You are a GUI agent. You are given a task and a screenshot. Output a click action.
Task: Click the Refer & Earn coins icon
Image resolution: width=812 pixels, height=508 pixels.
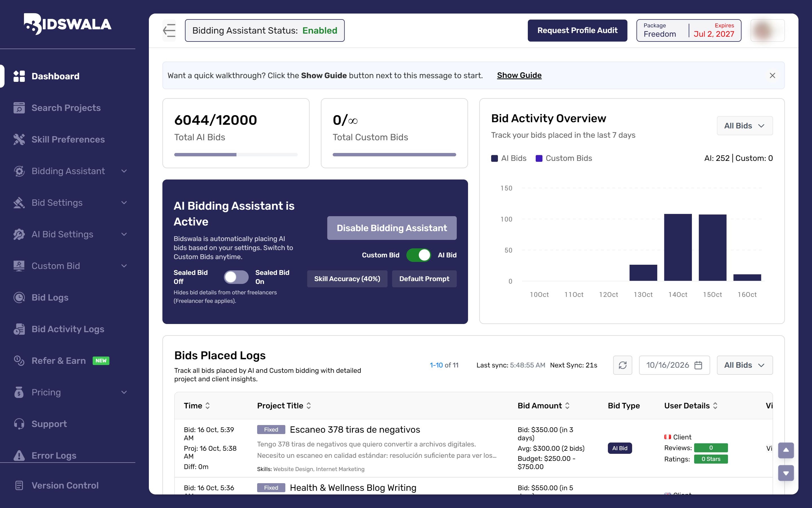click(x=19, y=360)
